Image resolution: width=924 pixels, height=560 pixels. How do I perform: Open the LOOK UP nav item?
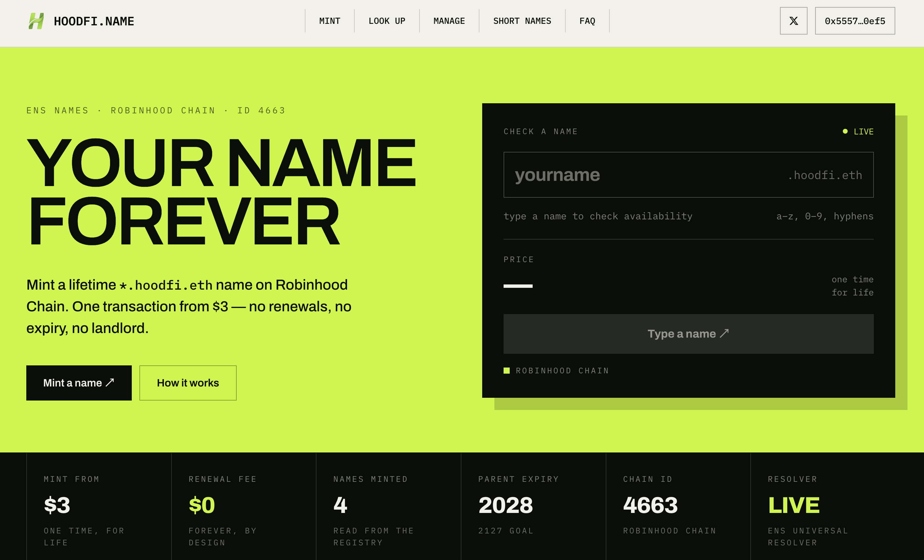386,21
